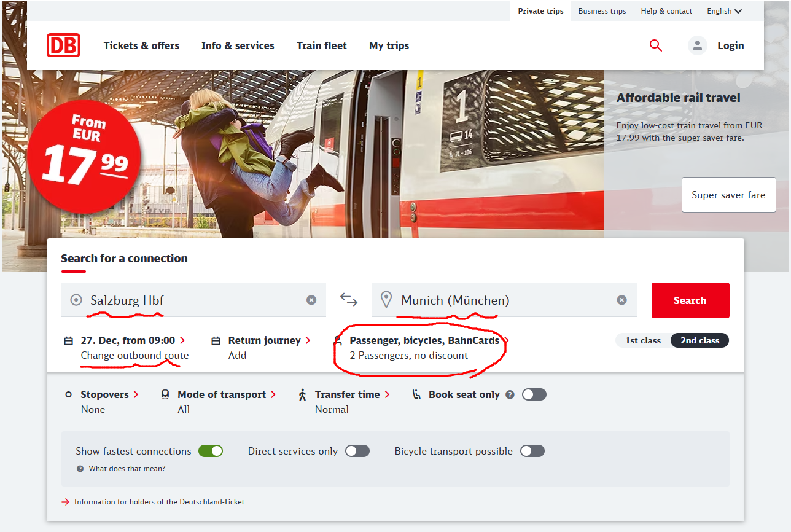Switch to Business trips tab
Screen dimensions: 791x532
602,11
